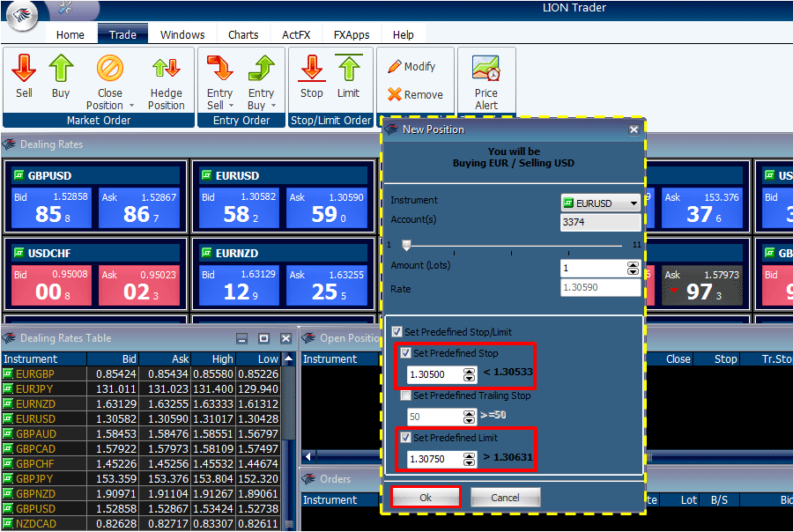Click the predefined stop value 1.30500 field

pos(435,374)
